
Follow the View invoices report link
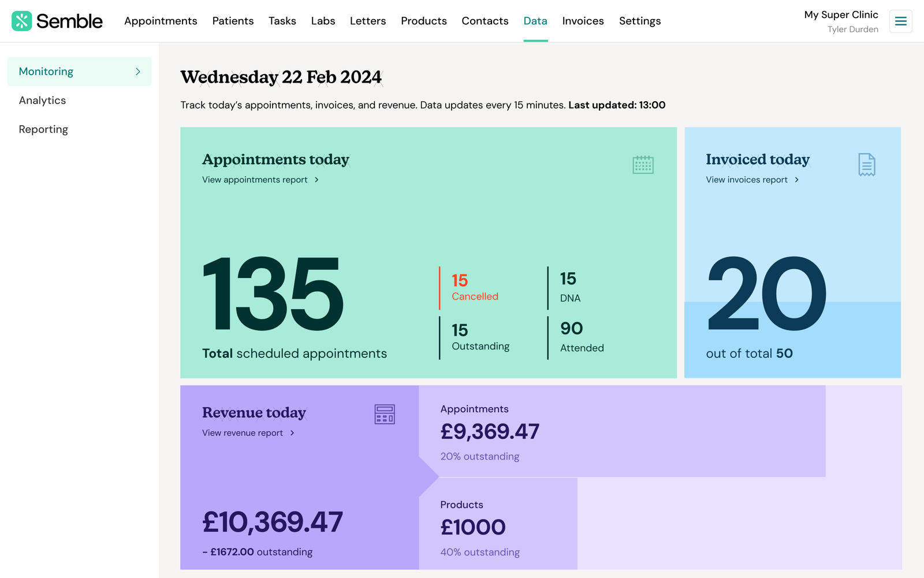(x=746, y=180)
